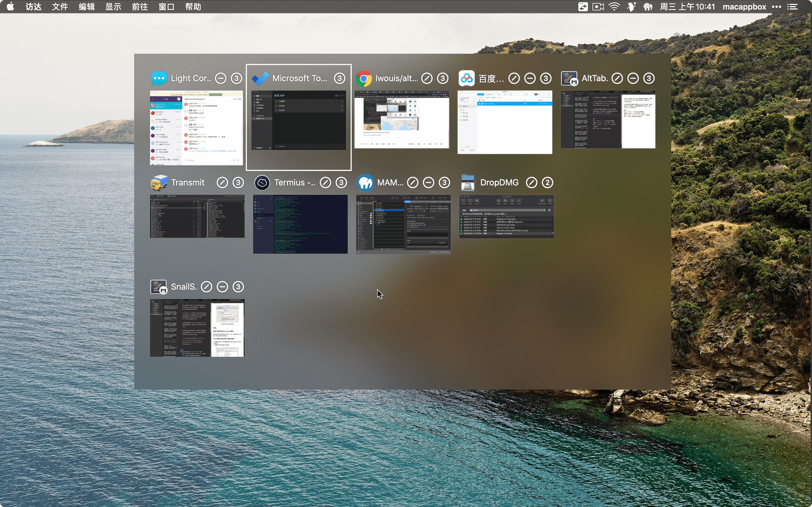Click the Termius -.. window title
The height and width of the screenshot is (507, 812).
[x=295, y=183]
